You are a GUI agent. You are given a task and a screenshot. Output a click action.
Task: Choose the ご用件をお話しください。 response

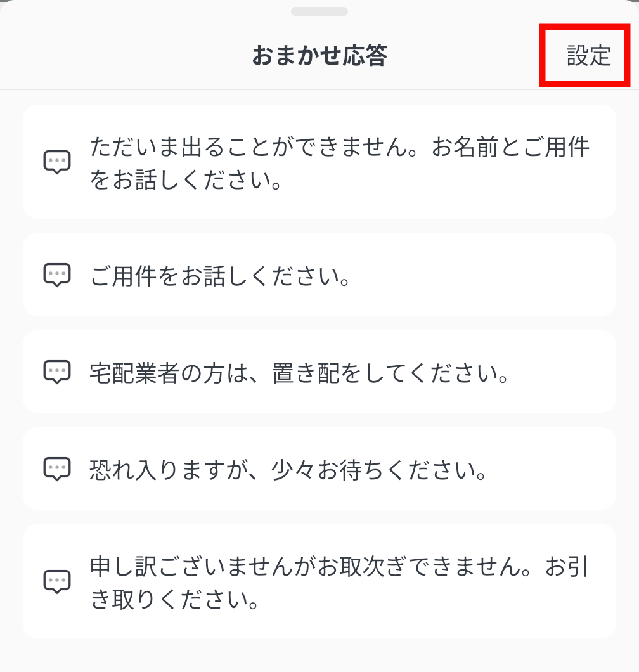221,276
